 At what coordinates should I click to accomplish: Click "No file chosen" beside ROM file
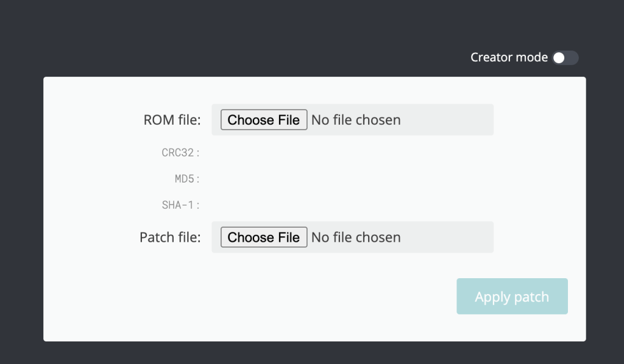coord(356,120)
